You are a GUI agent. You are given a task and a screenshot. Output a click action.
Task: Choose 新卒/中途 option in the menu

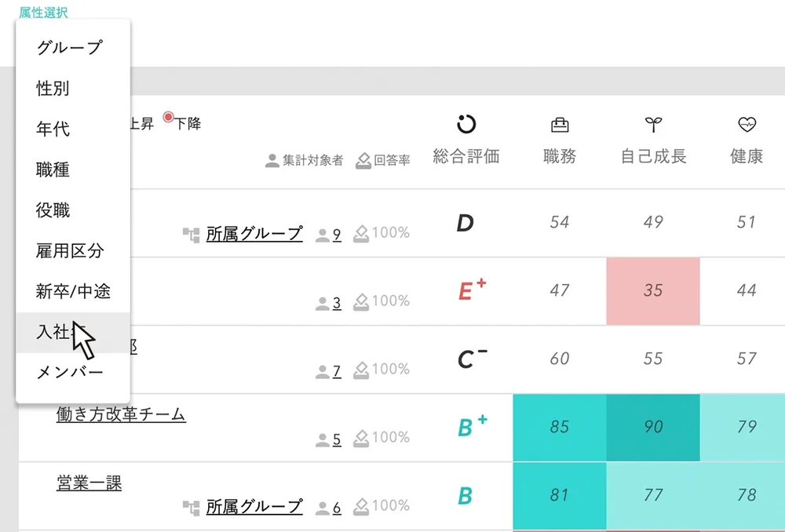73,292
